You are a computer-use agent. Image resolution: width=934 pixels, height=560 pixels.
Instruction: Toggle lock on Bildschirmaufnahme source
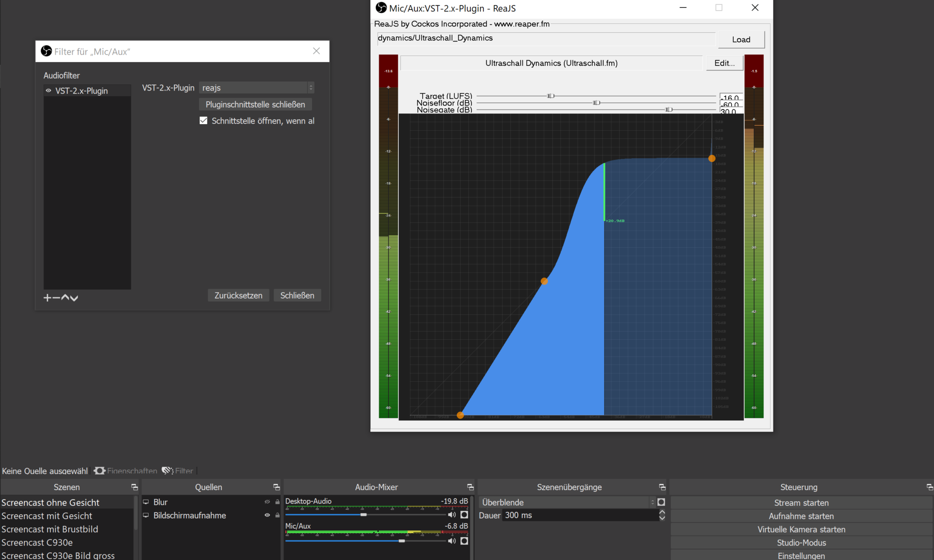point(277,515)
